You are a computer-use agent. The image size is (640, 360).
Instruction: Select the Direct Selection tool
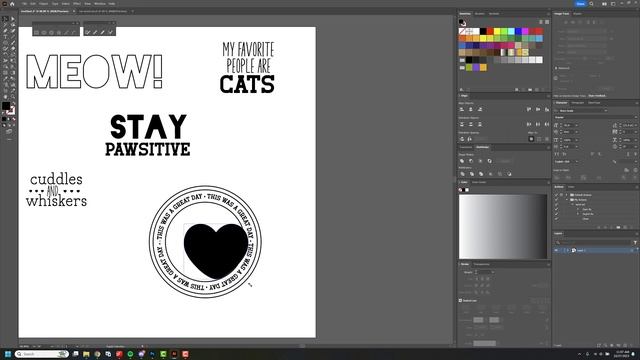point(13,19)
